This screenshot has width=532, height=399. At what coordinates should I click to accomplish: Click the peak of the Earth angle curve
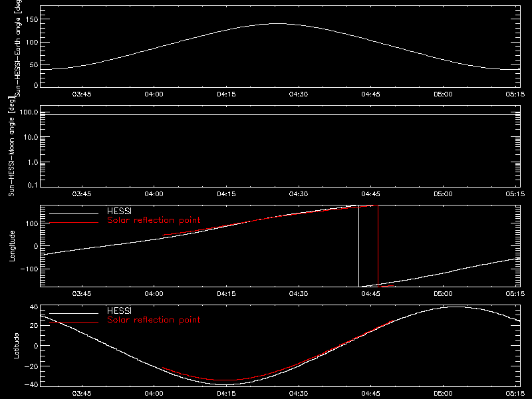[x=278, y=24]
